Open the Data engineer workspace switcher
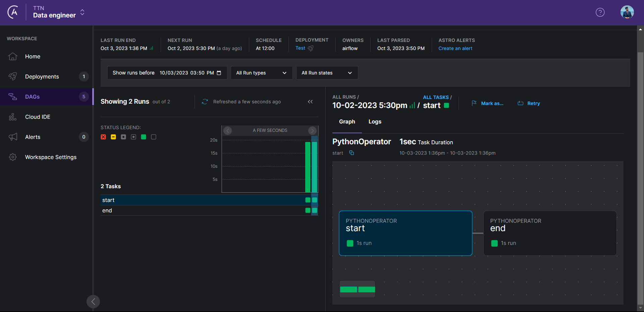The width and height of the screenshot is (644, 312). pyautogui.click(x=59, y=12)
